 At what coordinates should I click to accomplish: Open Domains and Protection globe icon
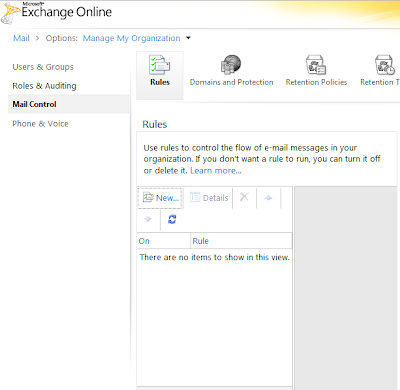231,65
